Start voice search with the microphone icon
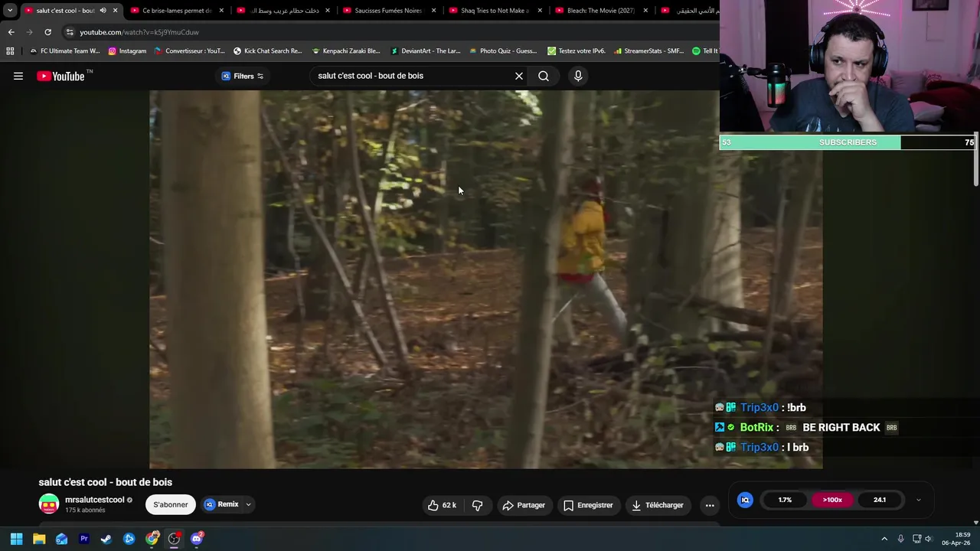980x551 pixels. tap(578, 76)
